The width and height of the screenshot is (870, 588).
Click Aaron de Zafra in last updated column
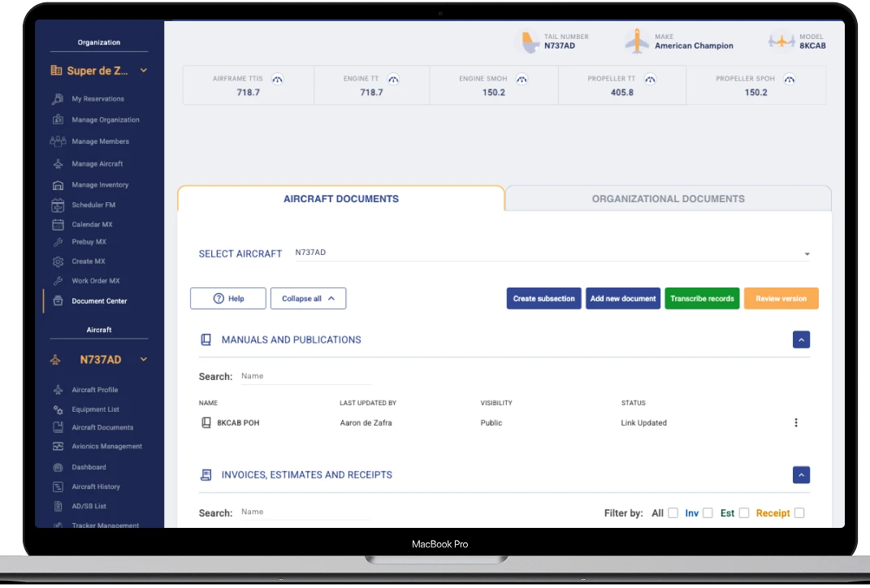pyautogui.click(x=366, y=422)
